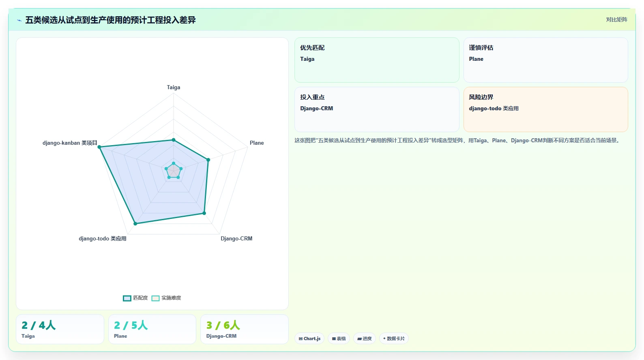The height and width of the screenshot is (360, 644).
Task: Click the 对比矩阵 label in header
Action: click(x=616, y=19)
